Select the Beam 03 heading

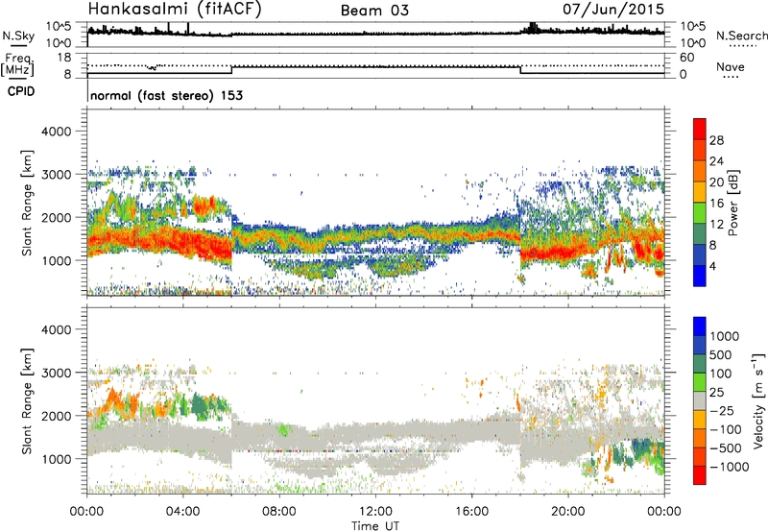click(374, 11)
